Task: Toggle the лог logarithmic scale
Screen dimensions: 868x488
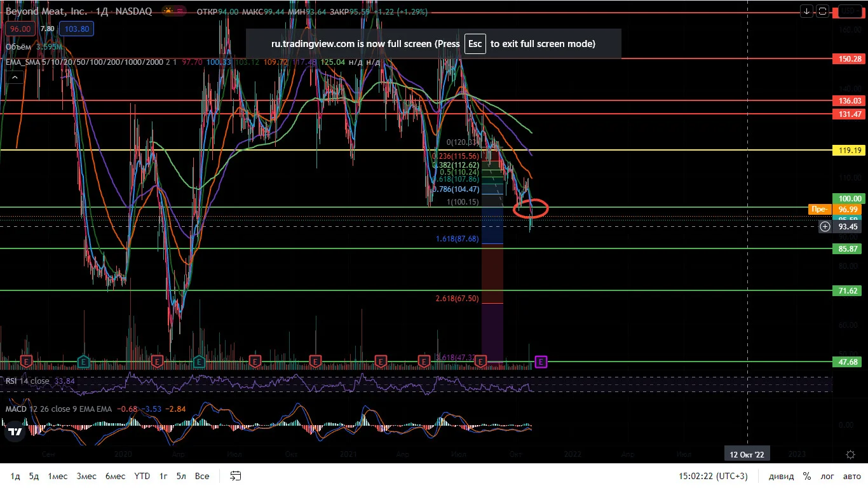Action: pos(827,476)
